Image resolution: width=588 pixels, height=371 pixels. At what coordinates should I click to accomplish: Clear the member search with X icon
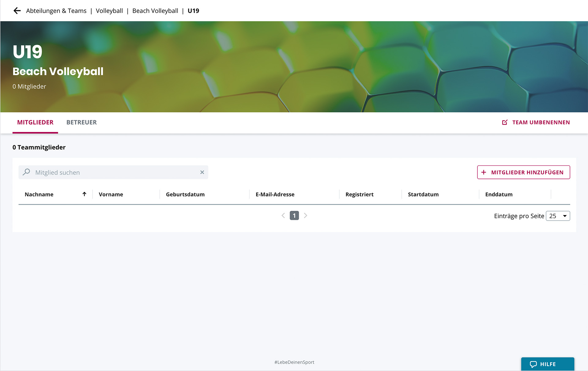pyautogui.click(x=202, y=172)
